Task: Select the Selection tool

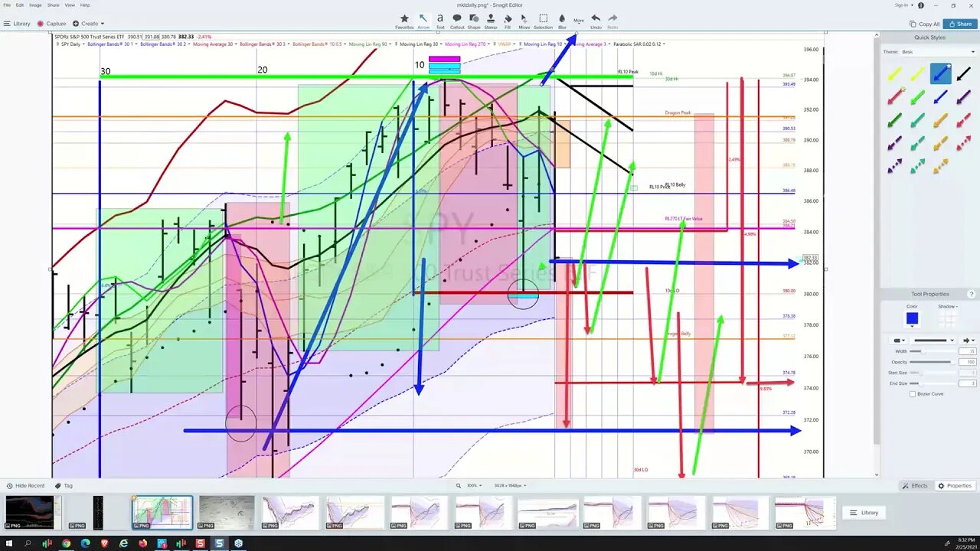Action: pos(543,21)
